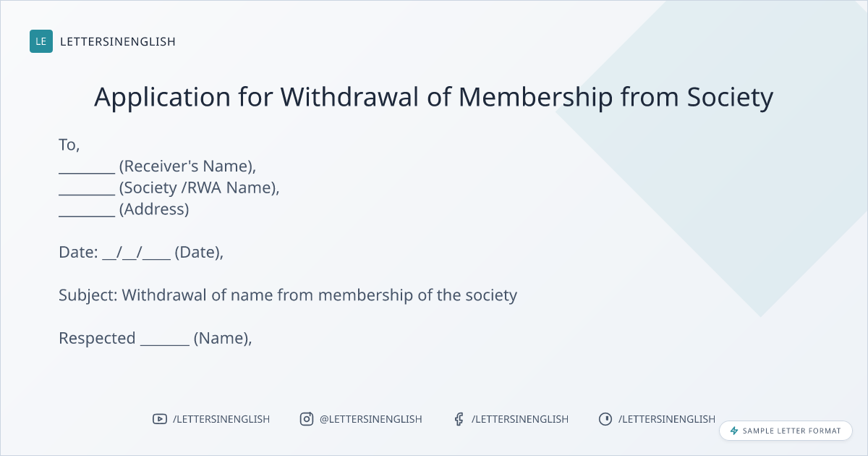Click the Facebook icon
The width and height of the screenshot is (868, 456).
[x=459, y=419]
